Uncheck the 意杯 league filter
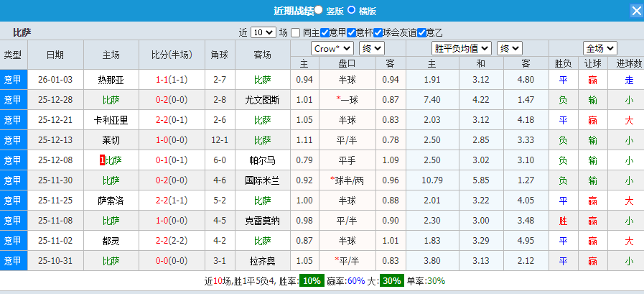This screenshot has width=644, height=294. (x=351, y=32)
